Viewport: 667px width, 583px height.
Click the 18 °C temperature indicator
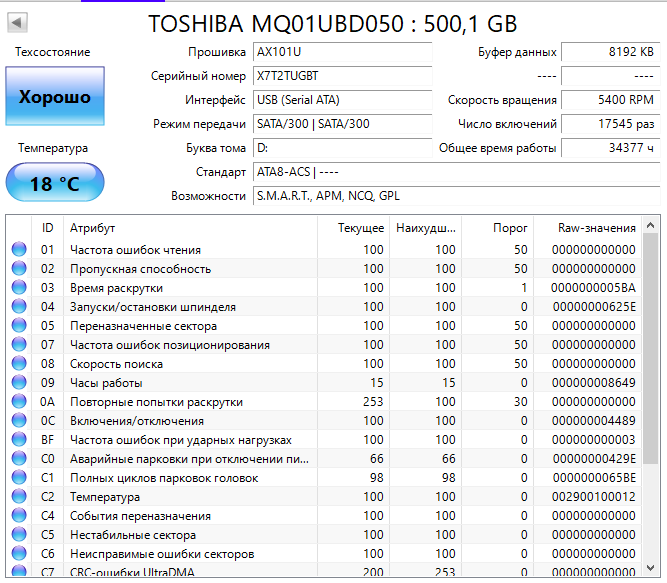(x=54, y=184)
